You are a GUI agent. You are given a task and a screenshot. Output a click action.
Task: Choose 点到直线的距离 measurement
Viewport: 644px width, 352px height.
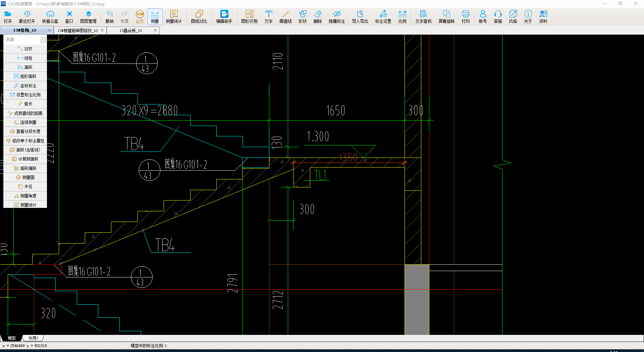click(x=25, y=113)
